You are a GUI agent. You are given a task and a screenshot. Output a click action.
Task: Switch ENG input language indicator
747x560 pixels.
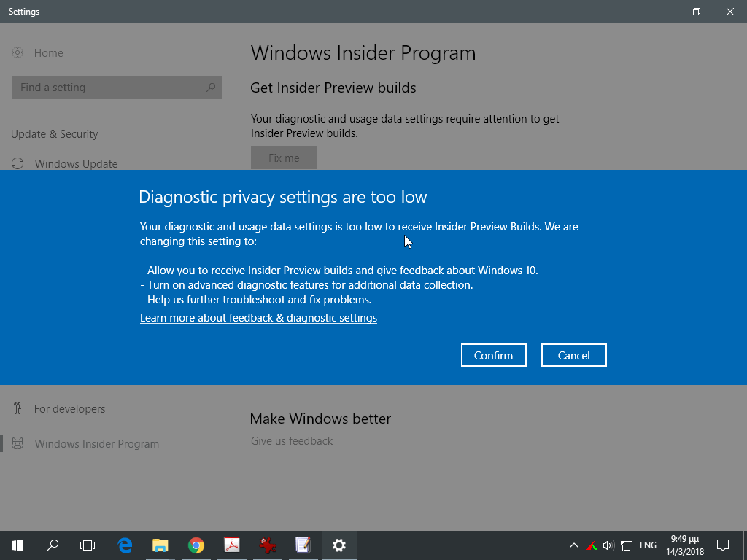648,545
